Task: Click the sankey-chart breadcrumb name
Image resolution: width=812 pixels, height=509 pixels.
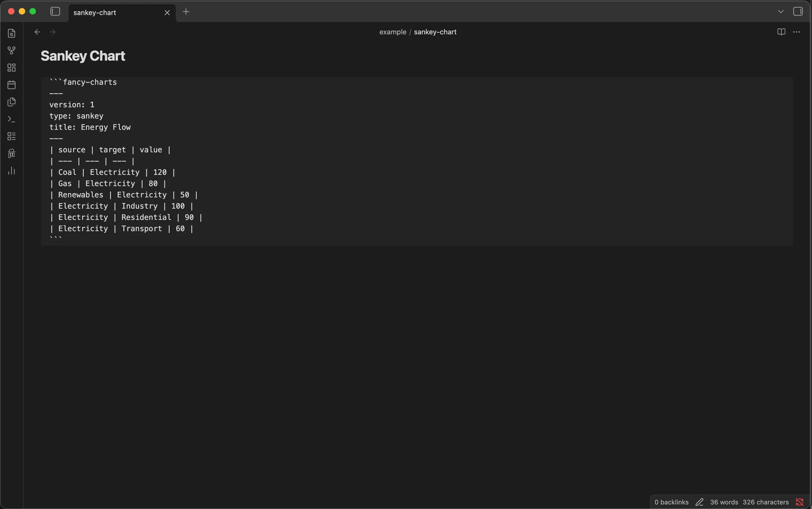Action: coord(435,32)
